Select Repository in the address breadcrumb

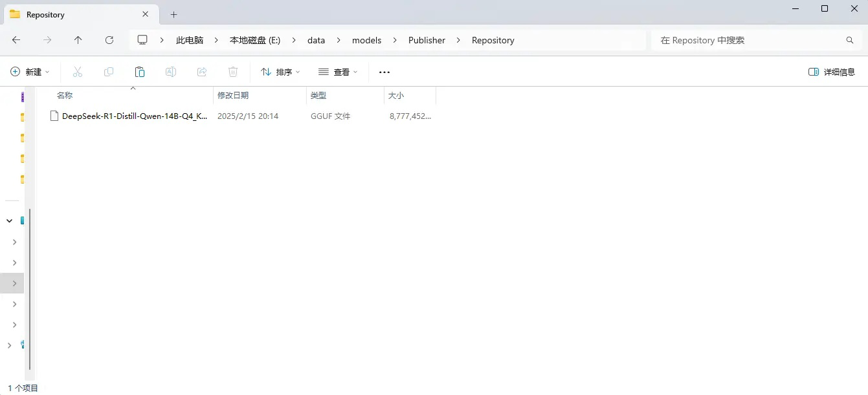(493, 40)
